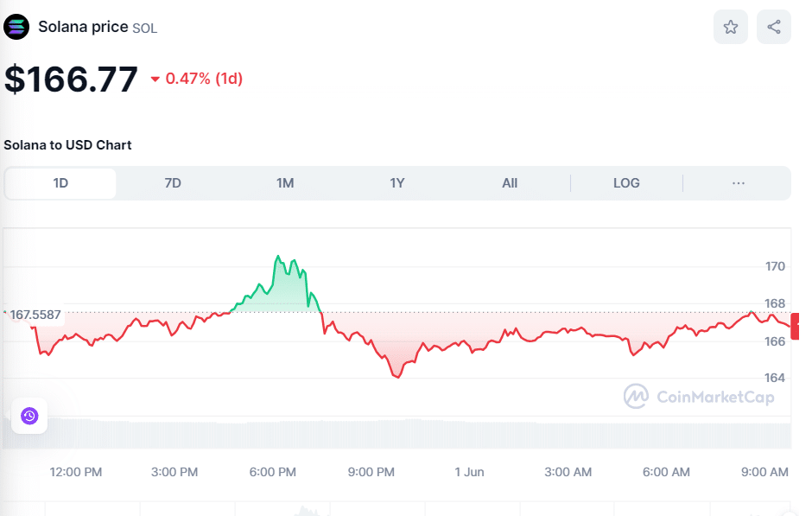Click the 1 Jun date marker on time axis

click(469, 472)
